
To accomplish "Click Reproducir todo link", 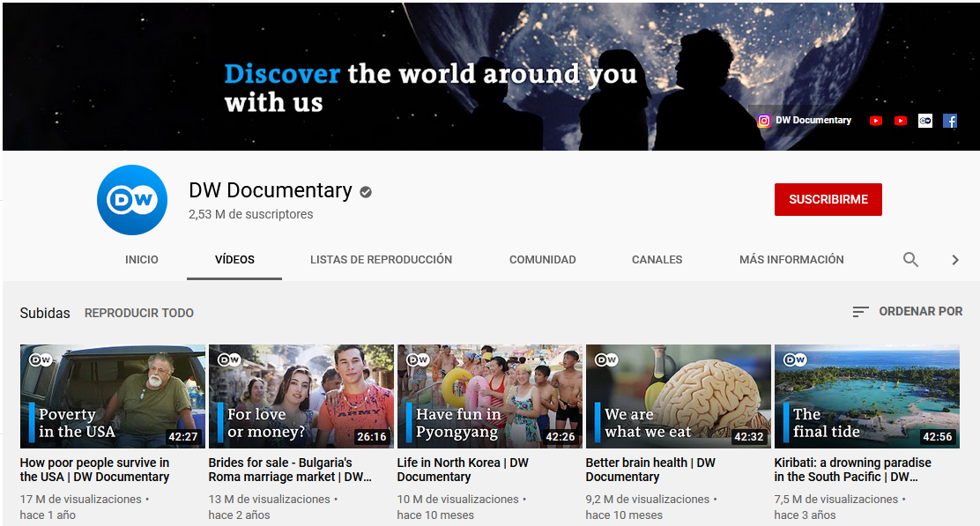I will tap(138, 313).
